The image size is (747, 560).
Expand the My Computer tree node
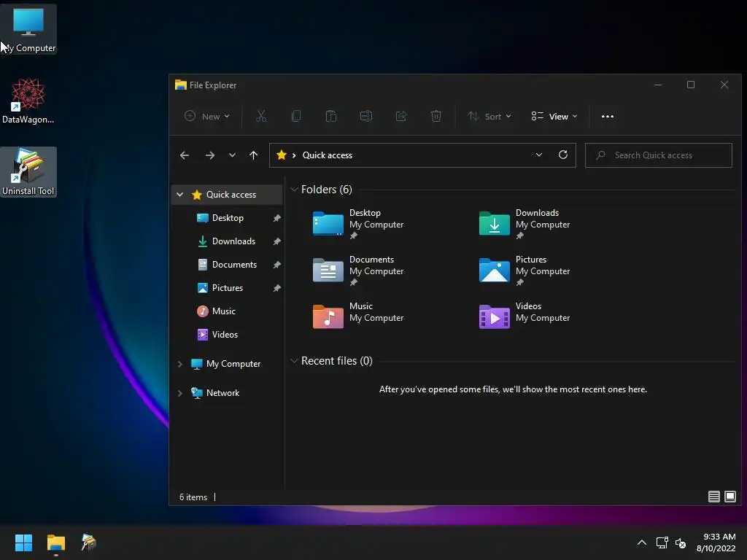179,364
